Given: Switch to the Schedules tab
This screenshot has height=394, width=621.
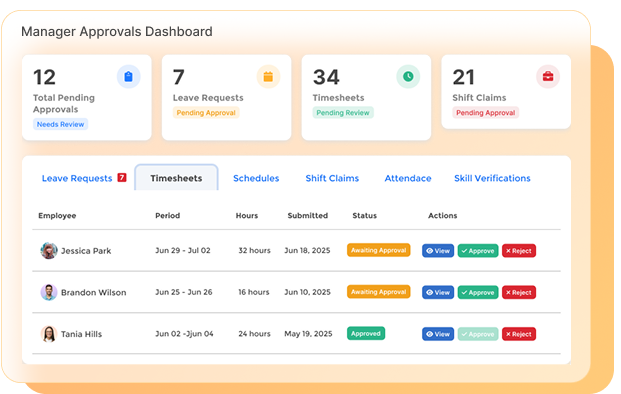Looking at the screenshot, I should [256, 178].
